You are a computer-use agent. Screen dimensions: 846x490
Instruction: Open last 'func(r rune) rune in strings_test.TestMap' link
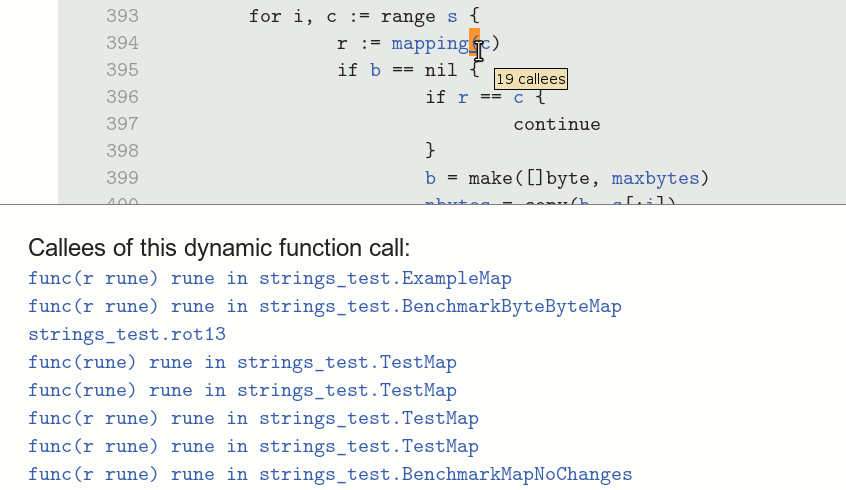[x=253, y=446]
